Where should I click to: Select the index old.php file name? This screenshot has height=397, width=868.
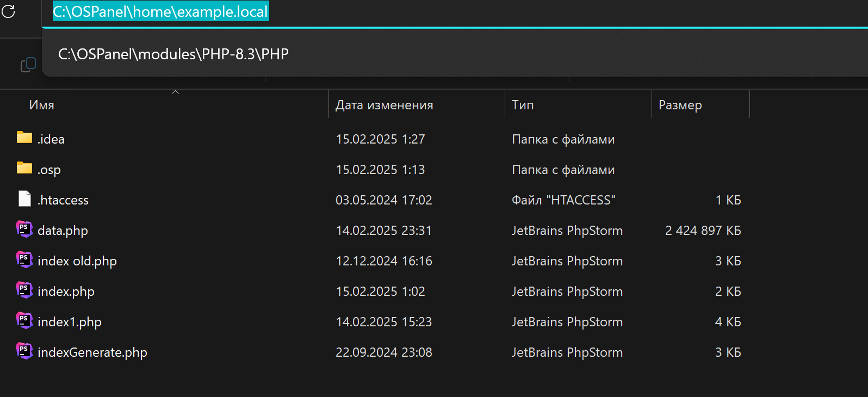click(77, 261)
